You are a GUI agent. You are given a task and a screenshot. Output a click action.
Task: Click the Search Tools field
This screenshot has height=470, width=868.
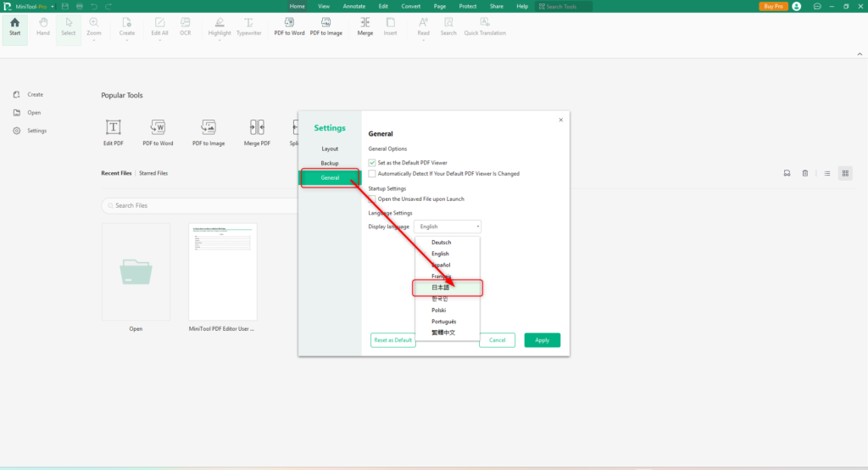pos(564,7)
